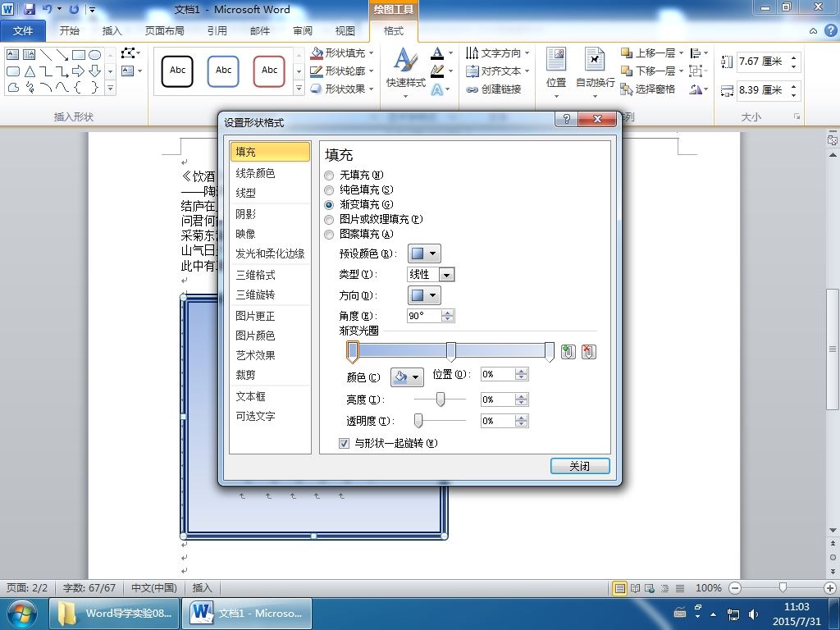Screen dimensions: 840x630
Task: Click Bring Forward (上移一层)
Action: 648,53
